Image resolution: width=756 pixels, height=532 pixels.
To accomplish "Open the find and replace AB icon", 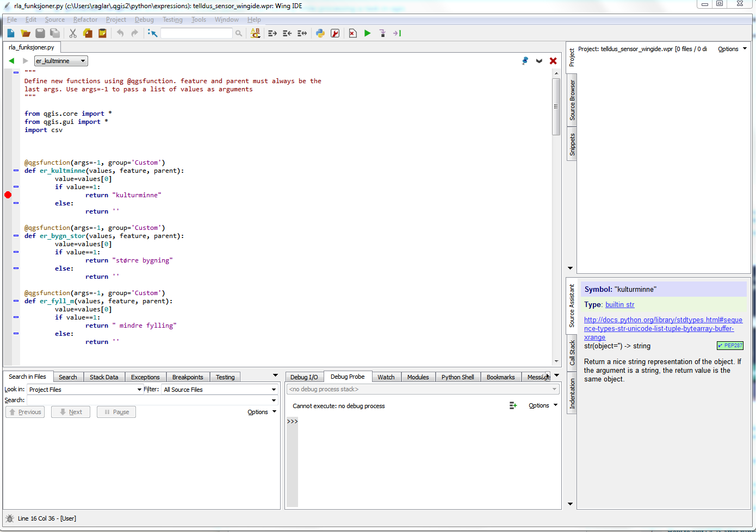I will pyautogui.click(x=255, y=33).
